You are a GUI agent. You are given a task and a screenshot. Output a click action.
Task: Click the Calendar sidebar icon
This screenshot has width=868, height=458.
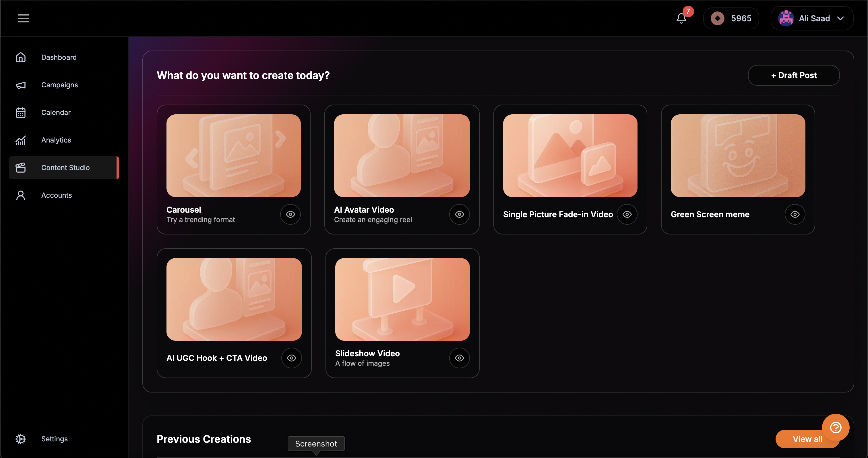pos(21,113)
